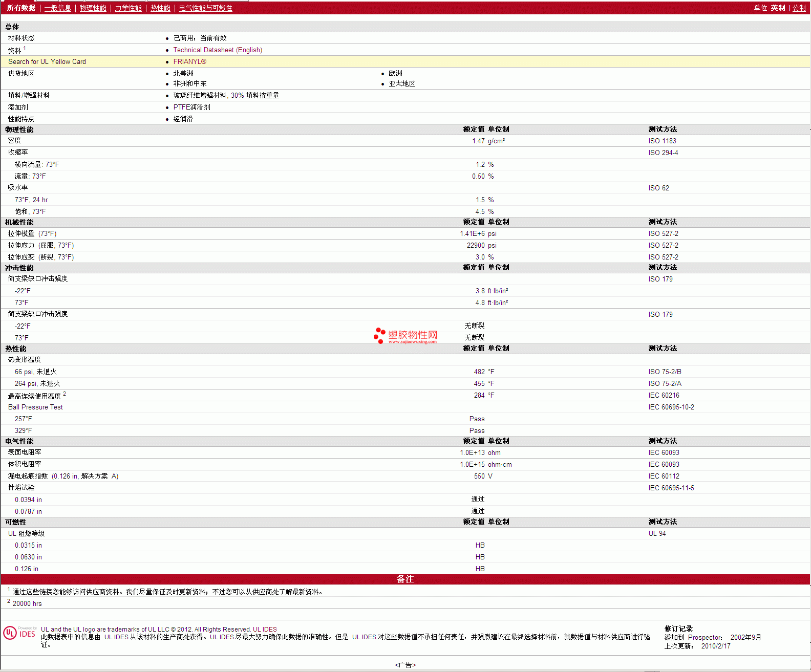Click the PTFE润滑剂 additive link
The width and height of the screenshot is (811, 672).
(191, 107)
